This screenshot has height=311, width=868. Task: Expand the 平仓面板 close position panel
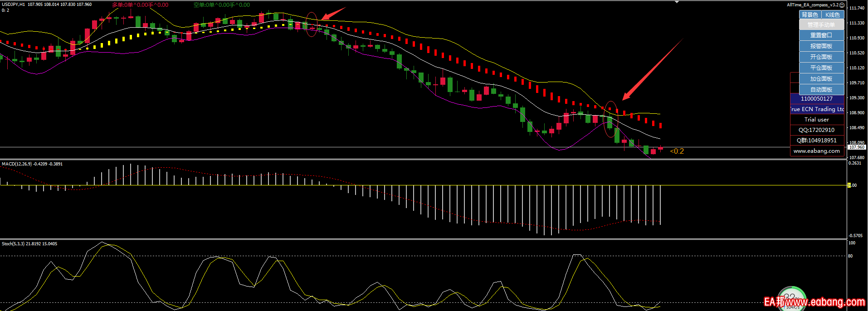pos(821,68)
